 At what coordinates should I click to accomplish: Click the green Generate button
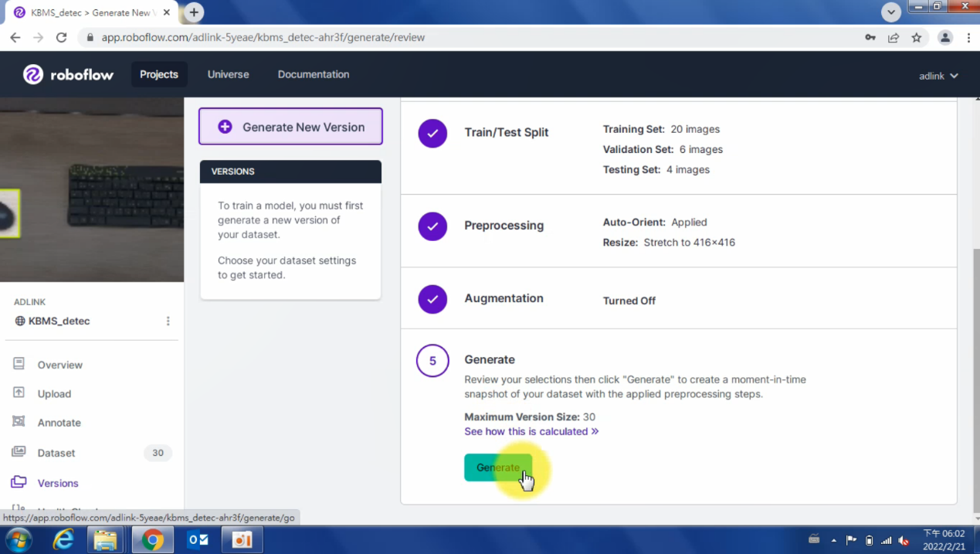(x=498, y=467)
